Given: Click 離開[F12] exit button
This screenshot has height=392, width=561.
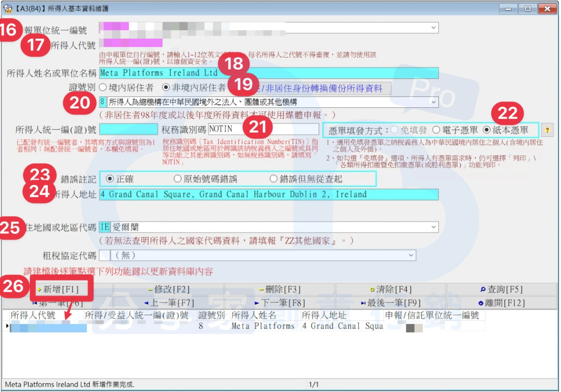Looking at the screenshot, I should [502, 303].
